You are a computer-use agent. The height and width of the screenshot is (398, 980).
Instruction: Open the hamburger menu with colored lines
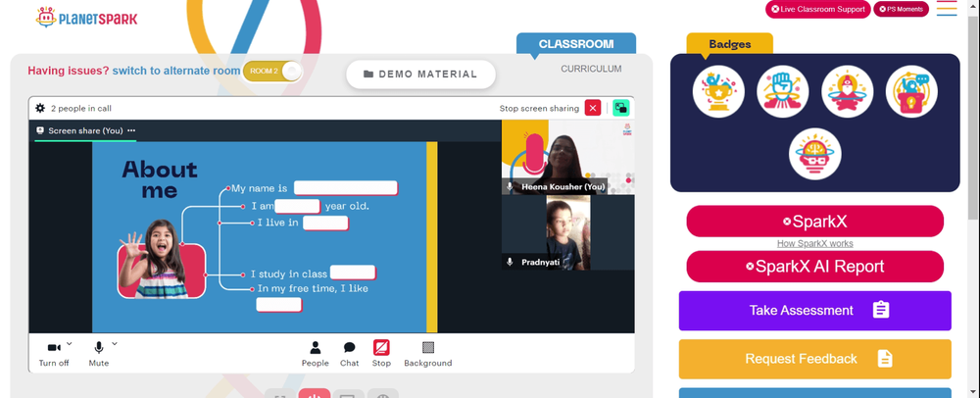tap(947, 9)
